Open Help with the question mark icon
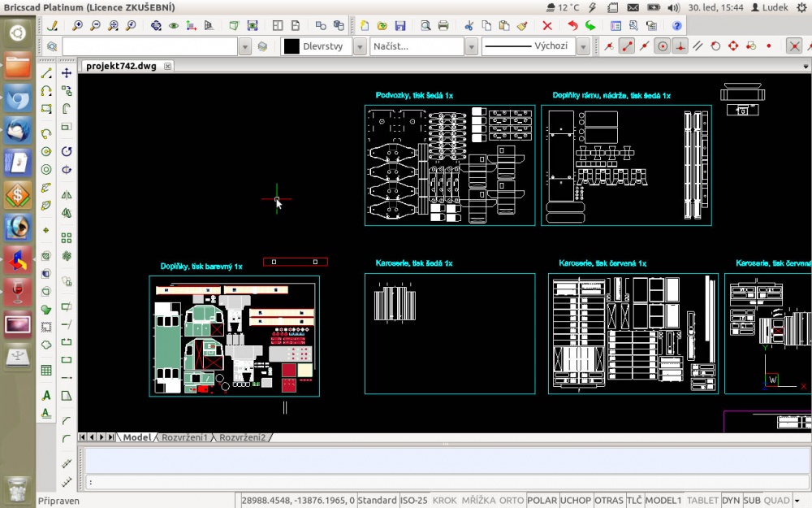 click(x=676, y=25)
